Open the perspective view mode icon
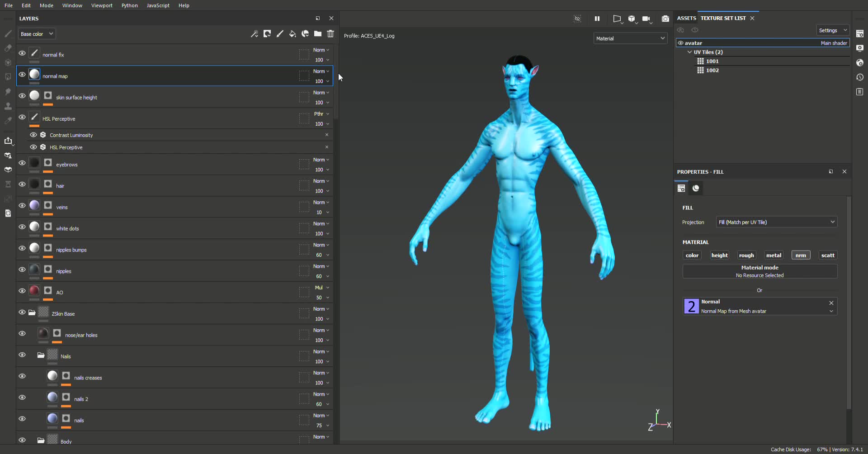Screen dimensions: 868x454 (617, 19)
